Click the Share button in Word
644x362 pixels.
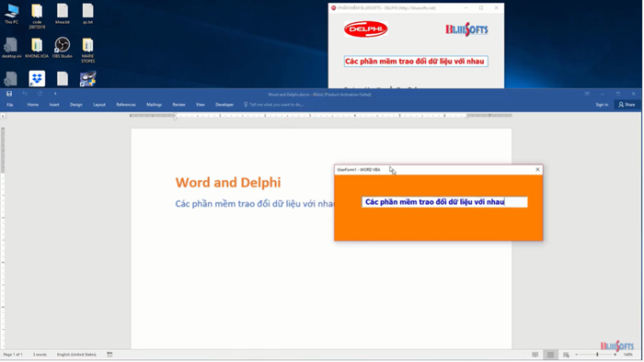[627, 105]
